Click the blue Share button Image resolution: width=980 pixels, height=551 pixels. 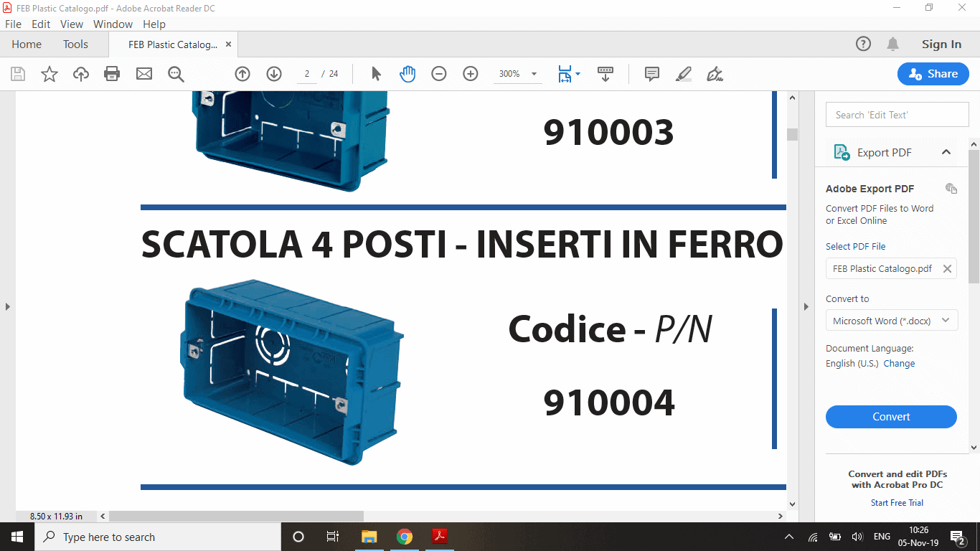933,74
